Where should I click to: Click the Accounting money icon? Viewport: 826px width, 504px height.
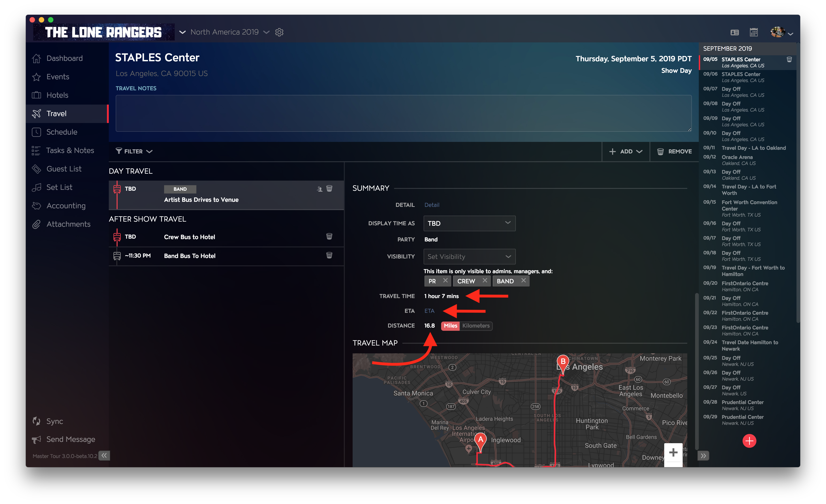click(x=36, y=206)
